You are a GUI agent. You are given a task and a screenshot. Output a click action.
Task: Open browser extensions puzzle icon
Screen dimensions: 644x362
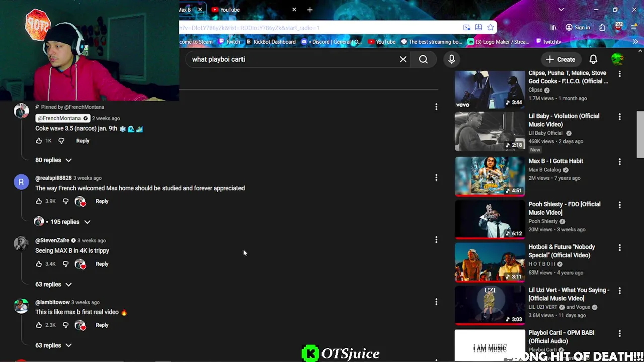pyautogui.click(x=602, y=28)
